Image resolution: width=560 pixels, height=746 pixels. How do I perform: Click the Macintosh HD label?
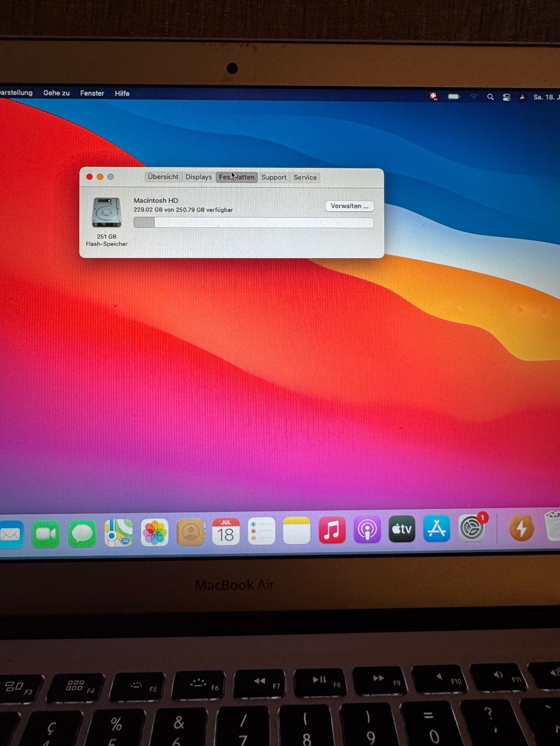pos(156,200)
